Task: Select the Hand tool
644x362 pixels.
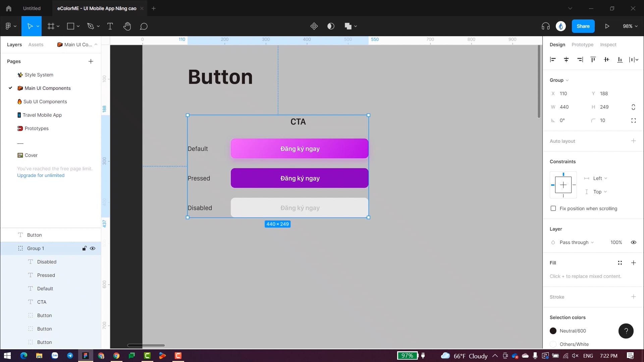Action: click(x=127, y=26)
